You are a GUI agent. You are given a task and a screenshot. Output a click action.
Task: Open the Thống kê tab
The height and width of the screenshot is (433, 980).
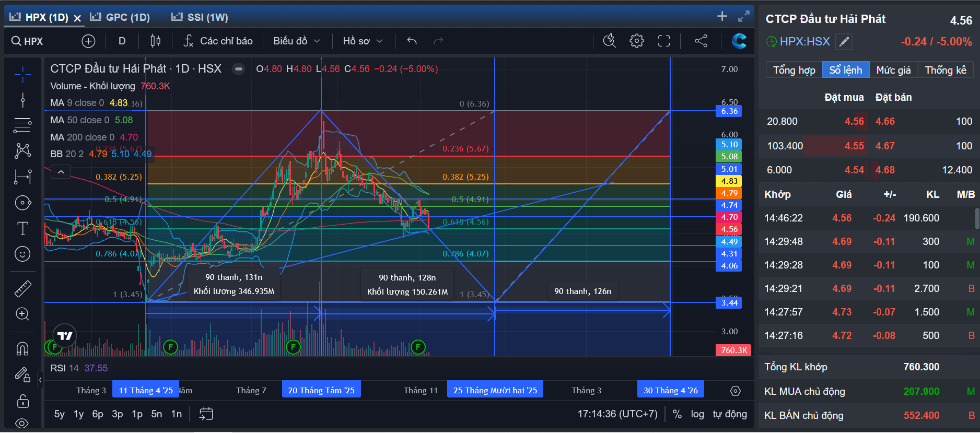946,70
